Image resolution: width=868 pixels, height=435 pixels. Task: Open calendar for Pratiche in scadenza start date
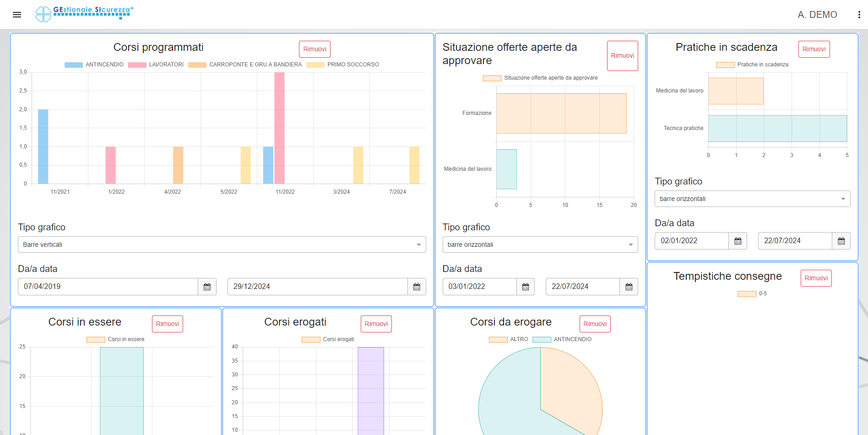[x=738, y=241]
